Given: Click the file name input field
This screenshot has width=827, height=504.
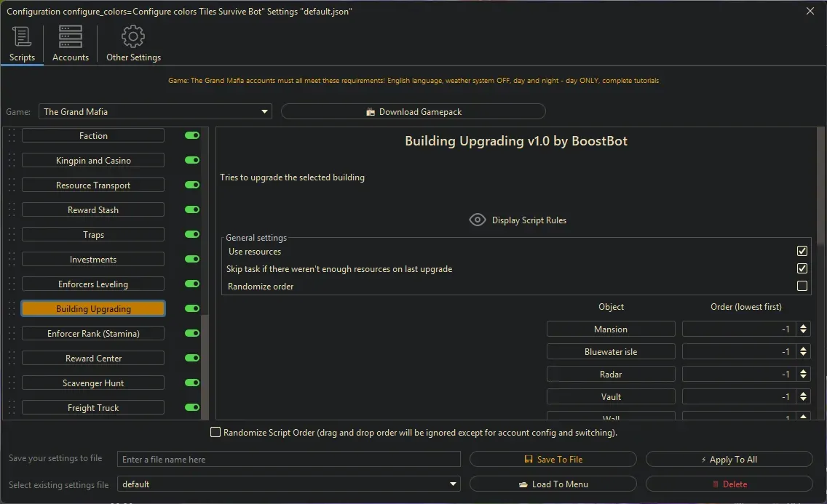Looking at the screenshot, I should pos(288,459).
